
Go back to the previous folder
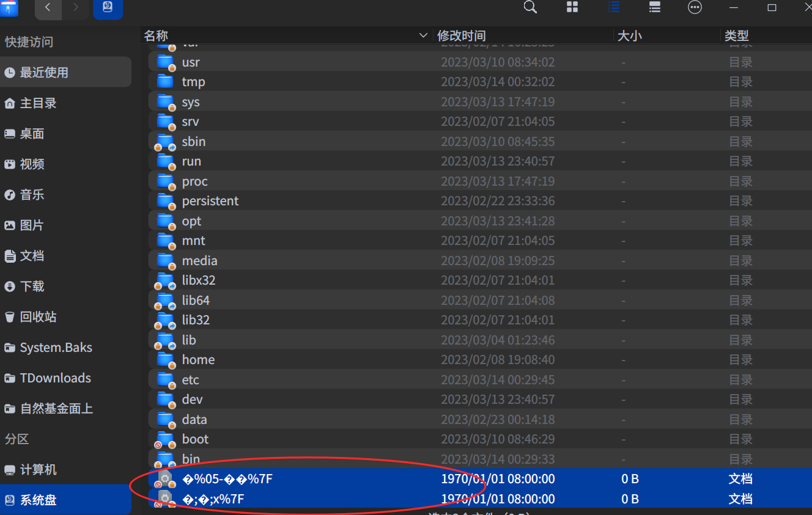pyautogui.click(x=48, y=8)
